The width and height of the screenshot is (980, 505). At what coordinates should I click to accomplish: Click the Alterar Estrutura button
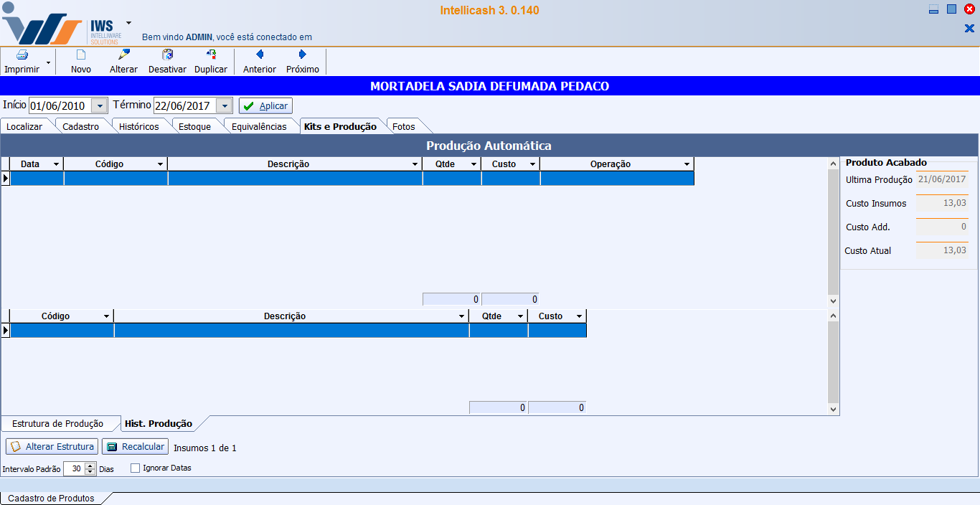coord(52,446)
